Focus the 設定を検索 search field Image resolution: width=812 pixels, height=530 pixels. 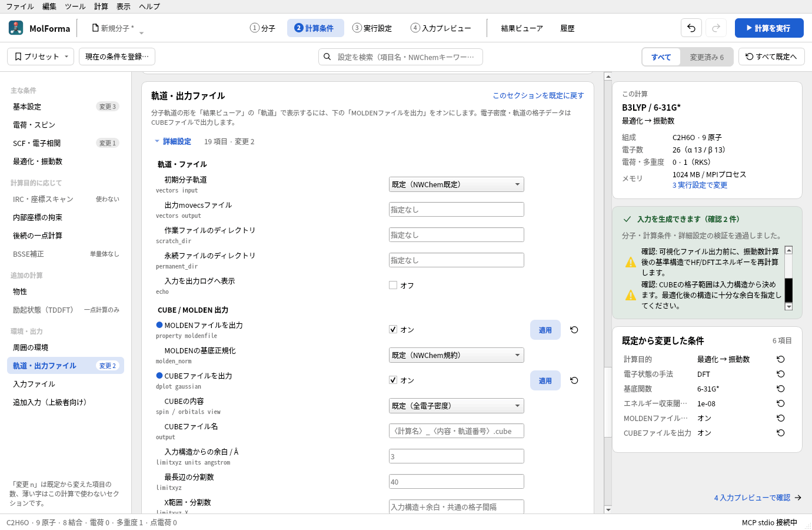click(x=401, y=57)
